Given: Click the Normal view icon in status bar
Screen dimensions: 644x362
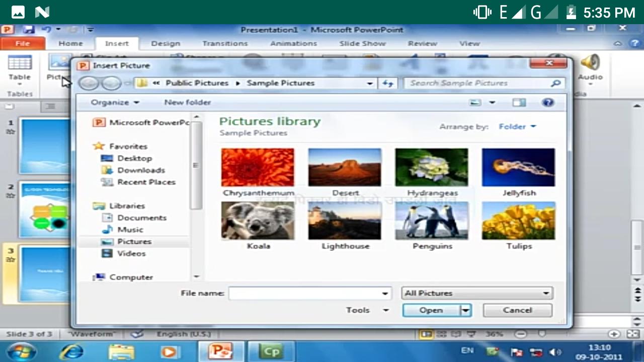Looking at the screenshot, I should click(426, 334).
